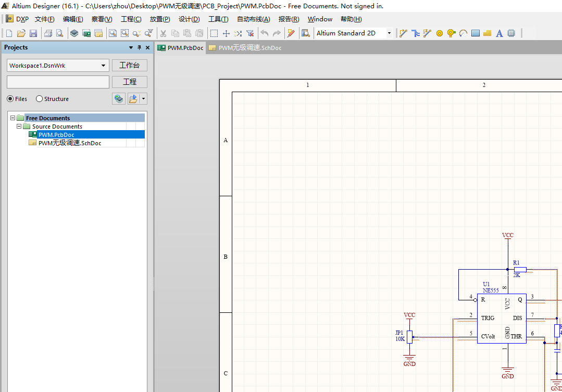562x392 pixels.
Task: Click the 3D component body icon
Action: point(74,33)
